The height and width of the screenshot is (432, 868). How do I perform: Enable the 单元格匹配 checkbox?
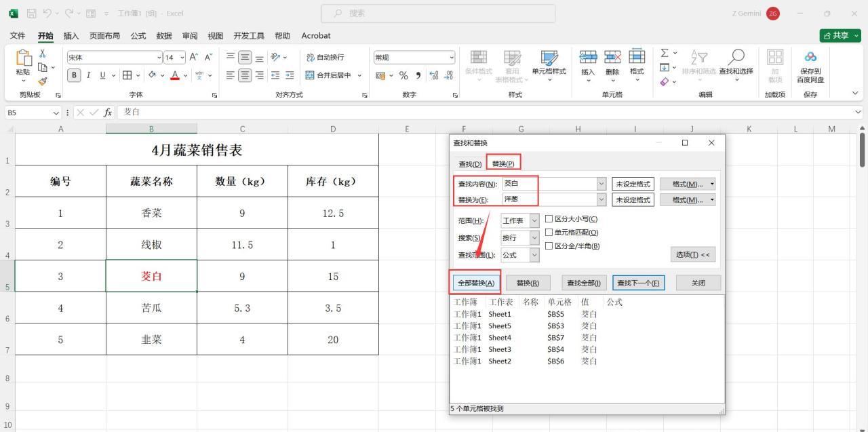pyautogui.click(x=549, y=232)
